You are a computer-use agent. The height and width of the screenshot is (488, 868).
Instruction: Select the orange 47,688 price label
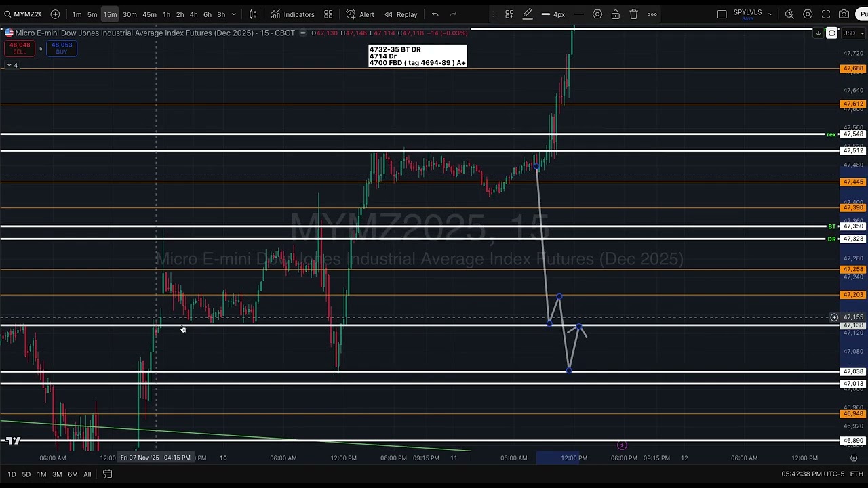(x=852, y=68)
